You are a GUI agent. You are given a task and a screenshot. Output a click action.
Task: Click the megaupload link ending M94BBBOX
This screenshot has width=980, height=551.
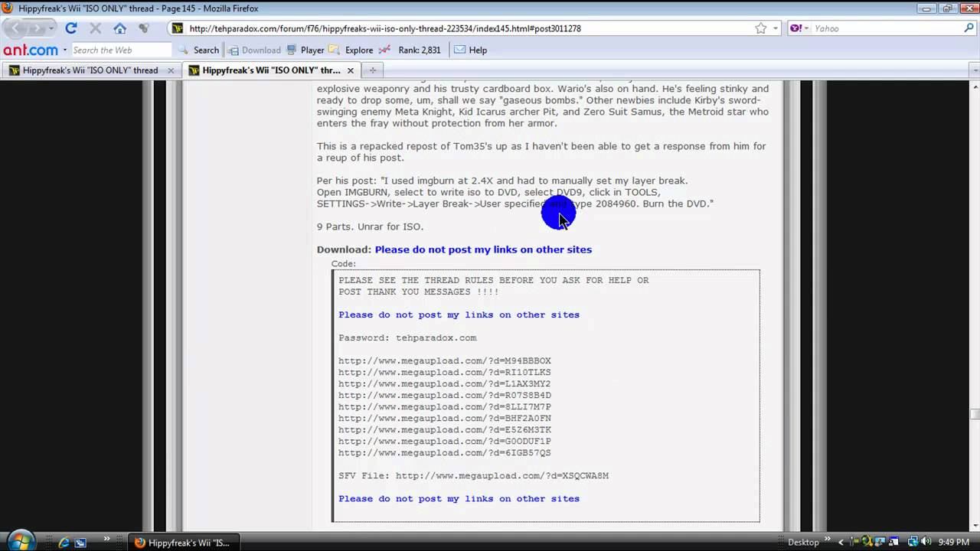coord(445,360)
